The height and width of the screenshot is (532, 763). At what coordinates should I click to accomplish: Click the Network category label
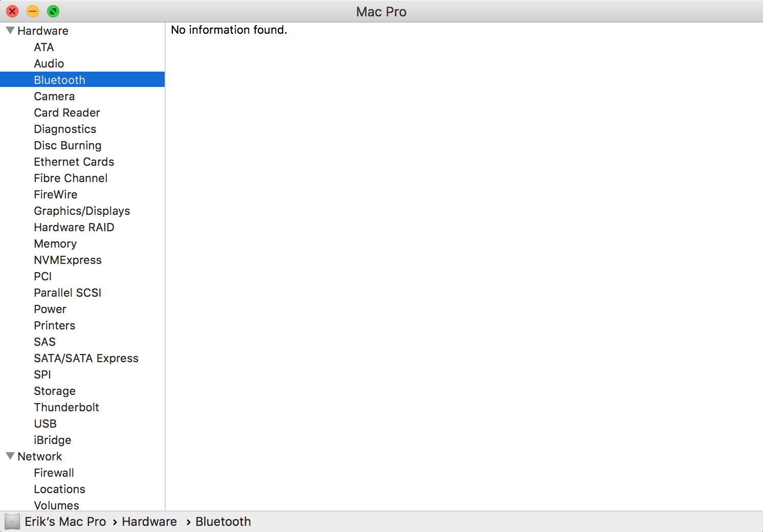coord(40,456)
